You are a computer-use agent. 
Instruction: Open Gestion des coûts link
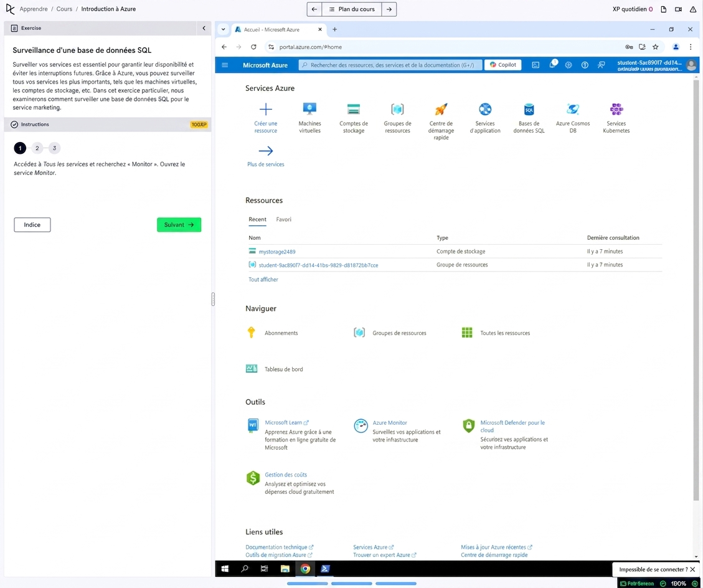coord(286,475)
